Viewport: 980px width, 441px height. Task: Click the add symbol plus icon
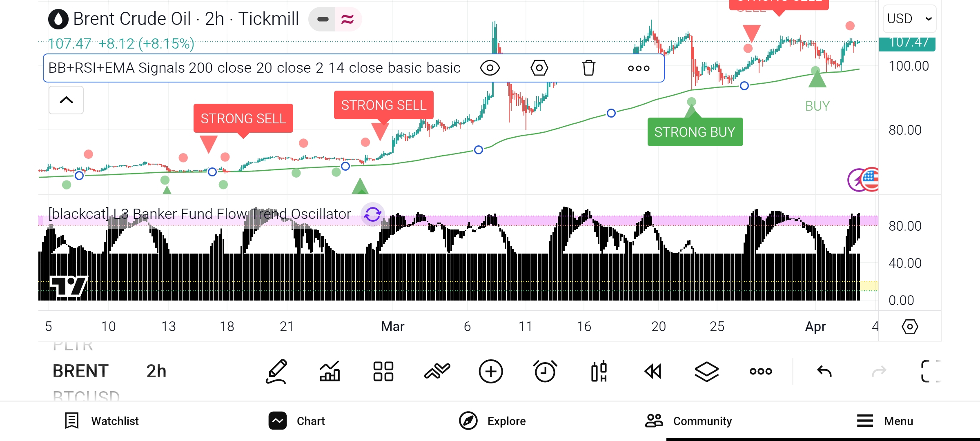click(x=490, y=371)
